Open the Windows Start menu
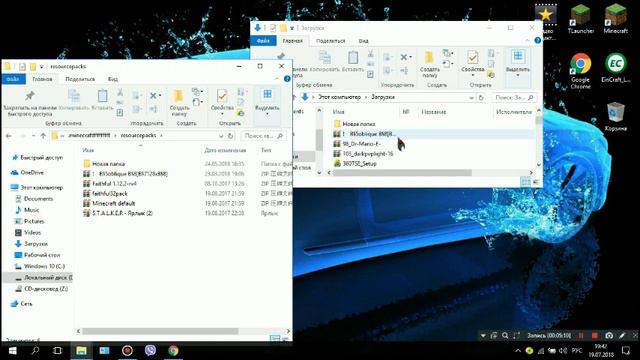Viewport: 640px width, 360px height. (x=12, y=351)
